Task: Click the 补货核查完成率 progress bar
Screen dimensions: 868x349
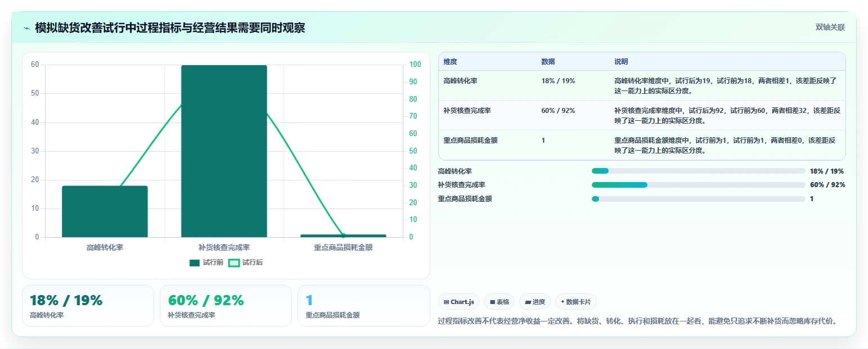Action: (x=698, y=185)
